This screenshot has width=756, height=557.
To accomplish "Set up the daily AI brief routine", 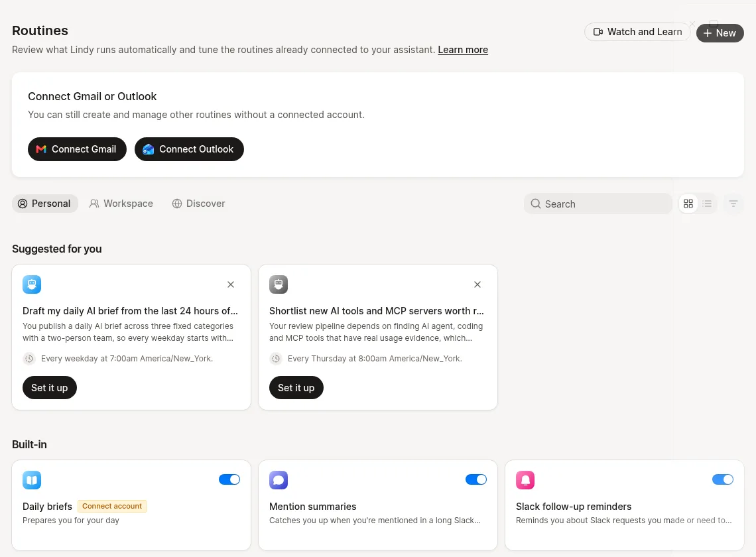I will 50,388.
